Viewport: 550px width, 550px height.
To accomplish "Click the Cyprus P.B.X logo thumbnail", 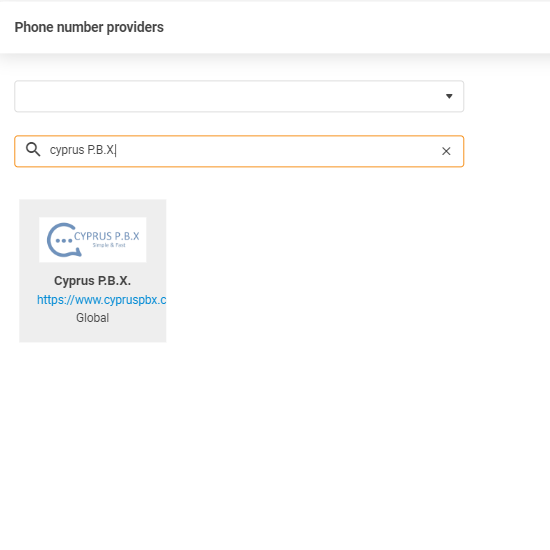I will pos(93,240).
